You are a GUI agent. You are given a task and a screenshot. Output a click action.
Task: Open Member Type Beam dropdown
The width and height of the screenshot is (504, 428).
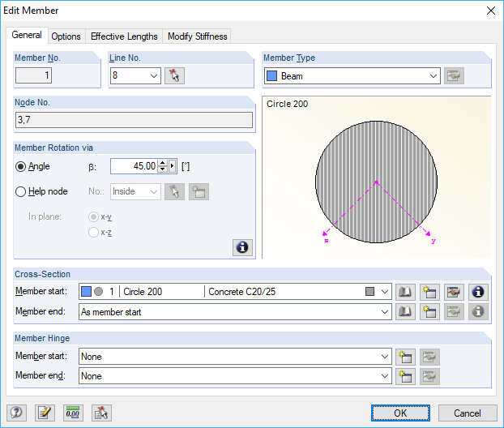pyautogui.click(x=434, y=76)
